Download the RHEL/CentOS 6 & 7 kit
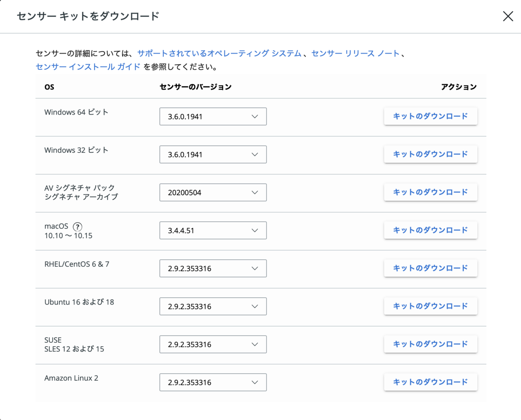 [430, 268]
